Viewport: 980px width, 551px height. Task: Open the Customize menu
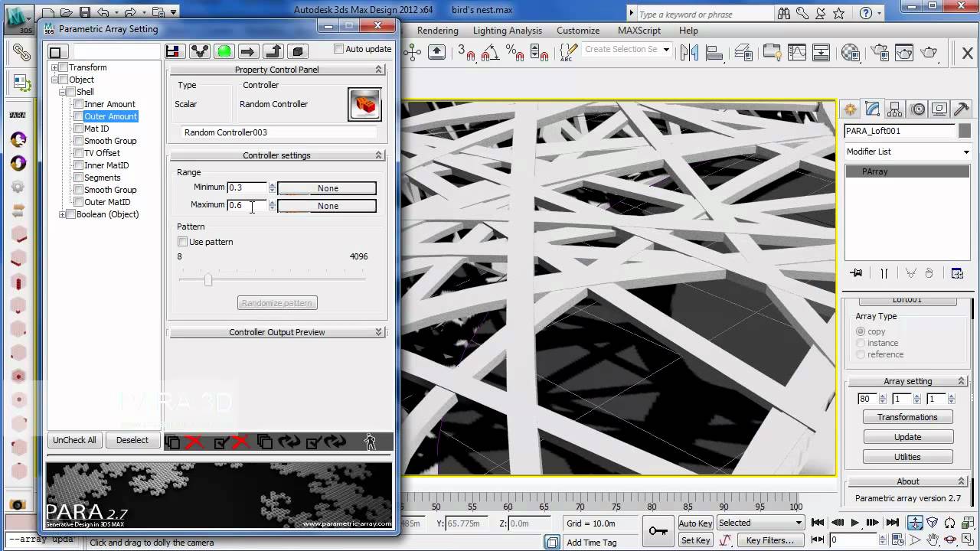tap(578, 31)
